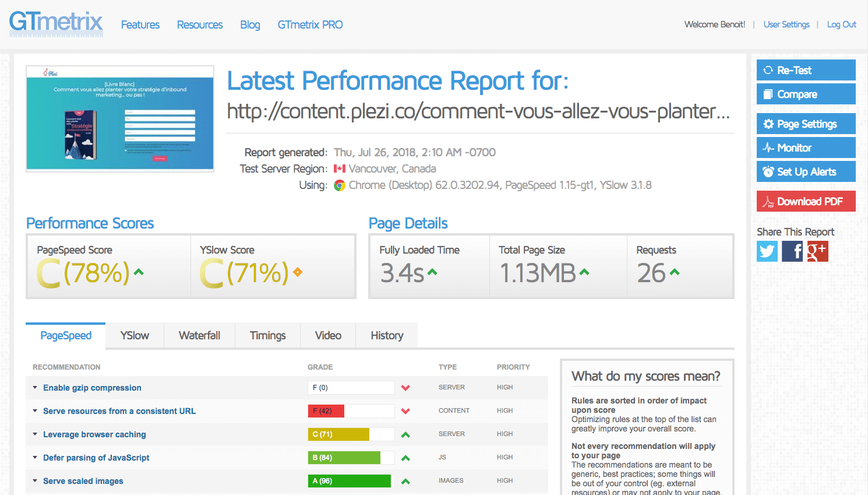Click the Chrome browser icon

(340, 185)
